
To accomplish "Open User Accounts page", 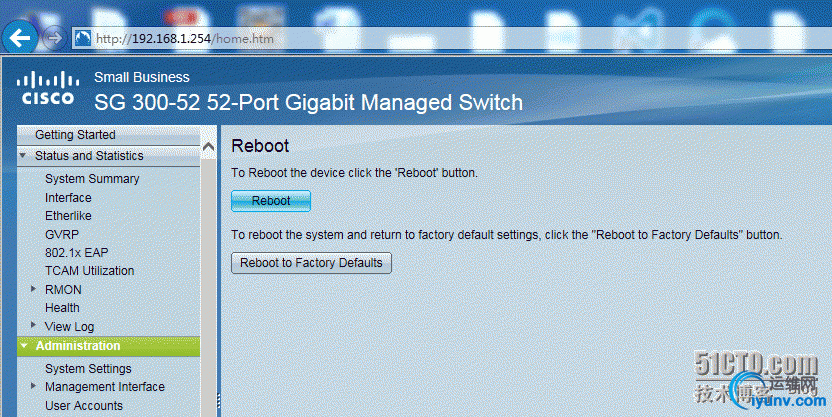I will point(84,405).
